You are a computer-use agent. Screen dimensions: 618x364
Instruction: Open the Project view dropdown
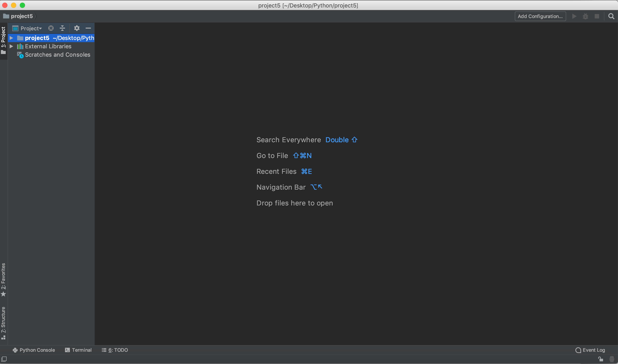(x=31, y=29)
